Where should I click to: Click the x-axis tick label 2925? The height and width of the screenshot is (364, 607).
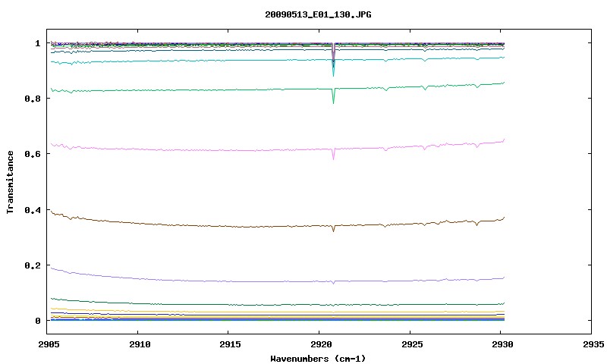tap(411, 344)
